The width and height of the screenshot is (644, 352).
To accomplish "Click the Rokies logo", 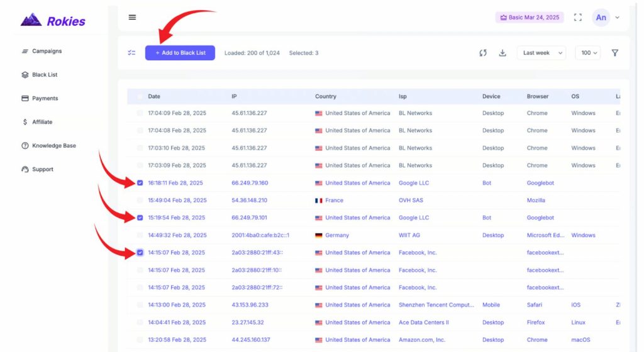I will coord(53,20).
